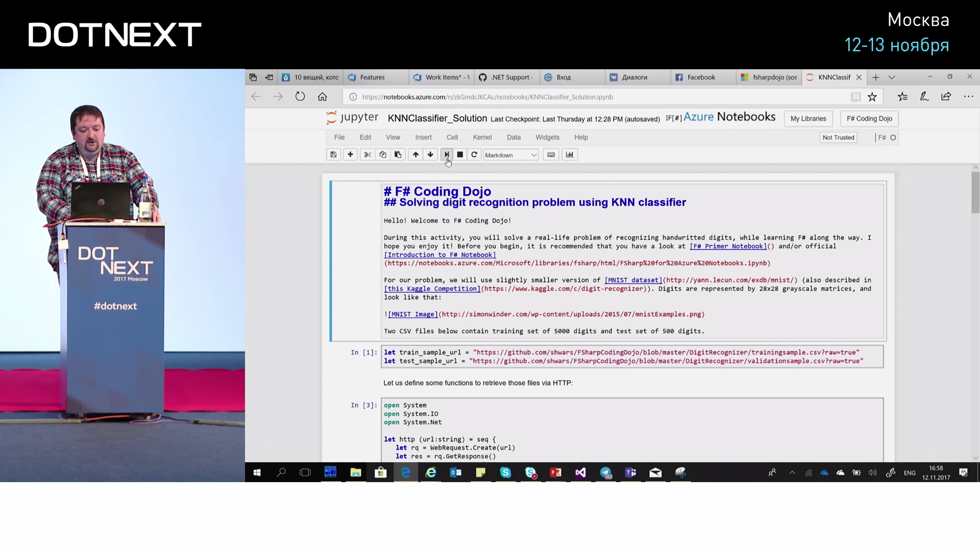The height and width of the screenshot is (551, 980).
Task: Click the Help menu item
Action: (581, 137)
